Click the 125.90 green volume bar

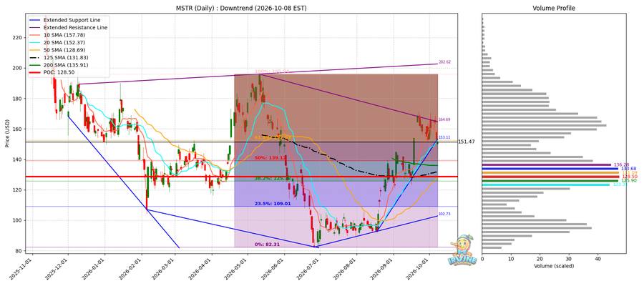[x=550, y=181]
